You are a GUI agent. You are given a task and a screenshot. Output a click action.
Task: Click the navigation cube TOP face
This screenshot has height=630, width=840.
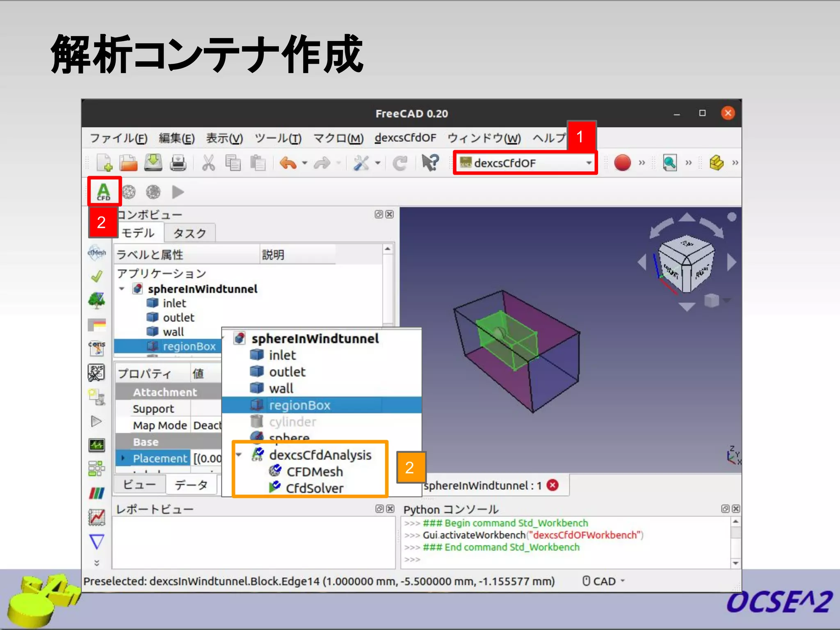(x=687, y=244)
